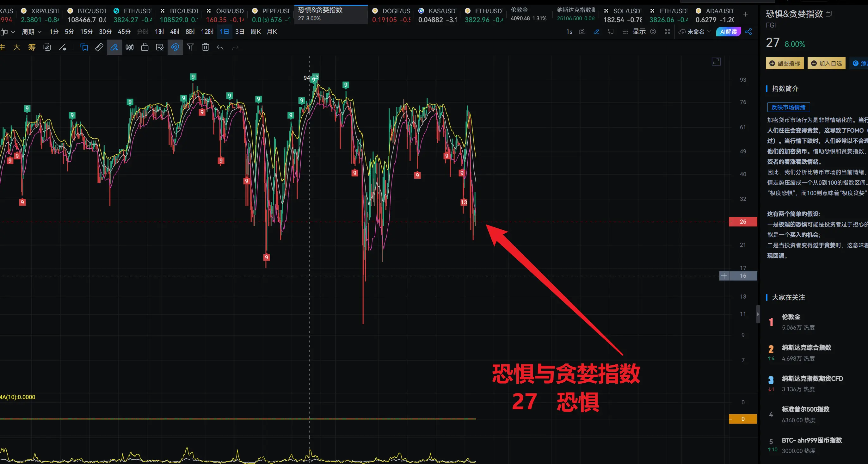The image size is (868, 464).
Task: Open the candlestick compare tool
Action: click(x=129, y=47)
